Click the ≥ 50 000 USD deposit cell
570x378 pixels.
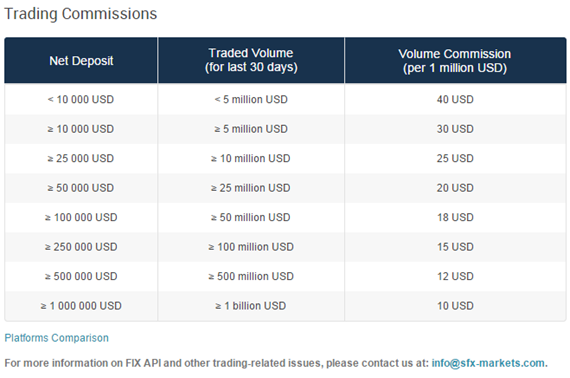pos(81,188)
